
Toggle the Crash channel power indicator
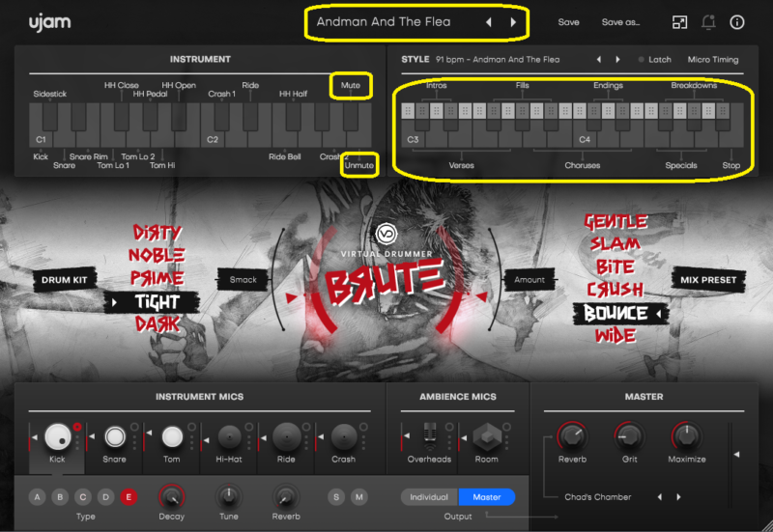click(363, 427)
